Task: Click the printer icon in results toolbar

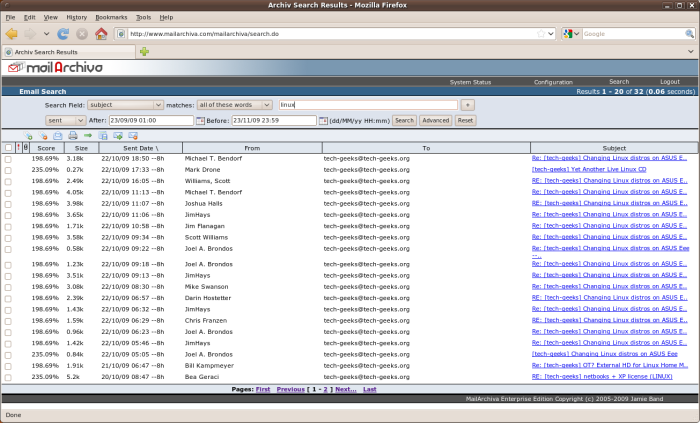Action: click(x=73, y=136)
